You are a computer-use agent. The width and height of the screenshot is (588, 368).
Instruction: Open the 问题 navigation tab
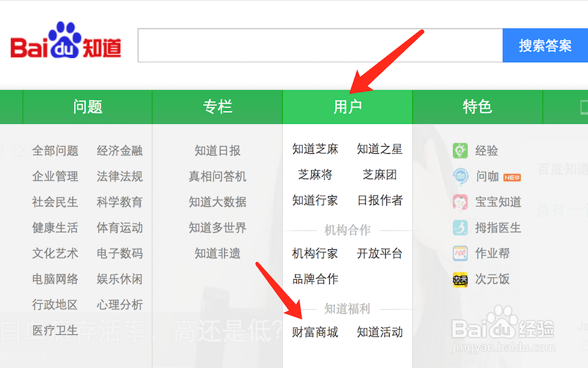pyautogui.click(x=88, y=107)
